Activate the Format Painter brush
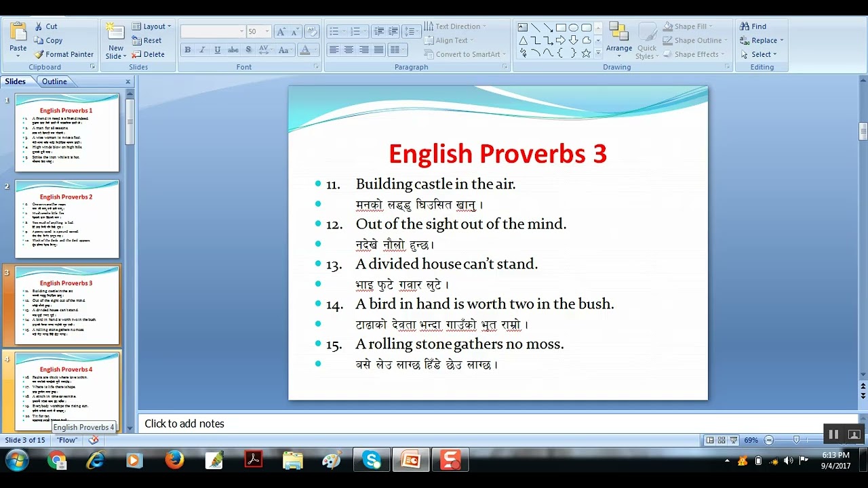Image resolution: width=868 pixels, height=488 pixels. (x=64, y=54)
